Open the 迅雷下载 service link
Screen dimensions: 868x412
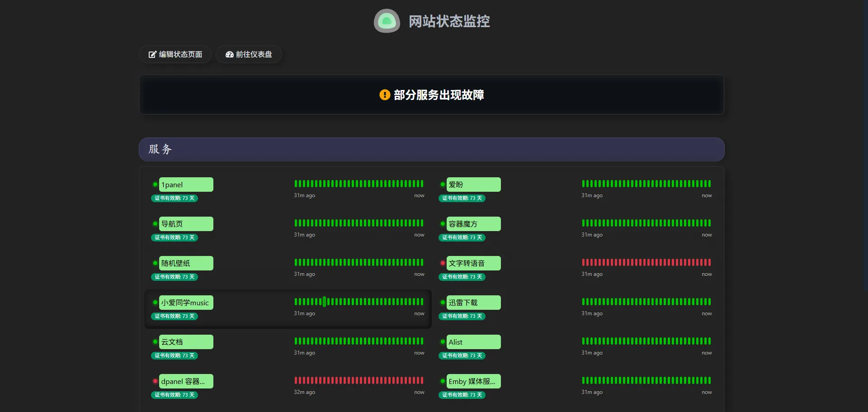point(473,303)
